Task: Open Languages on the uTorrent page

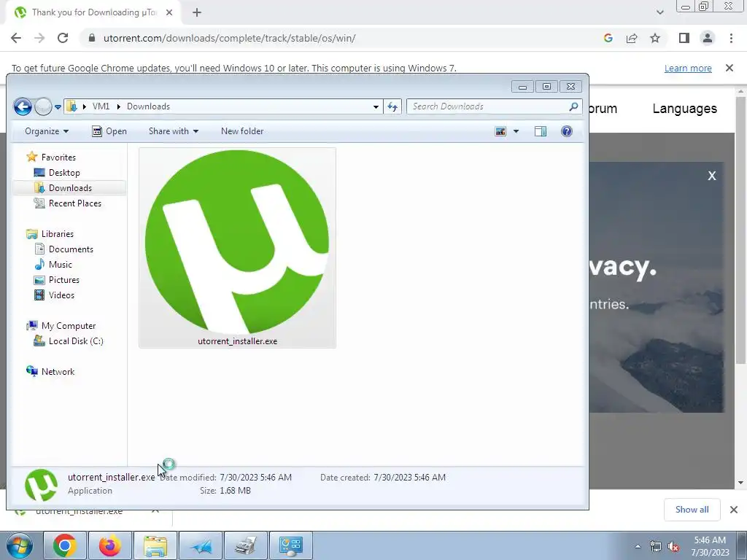Action: [x=684, y=109]
